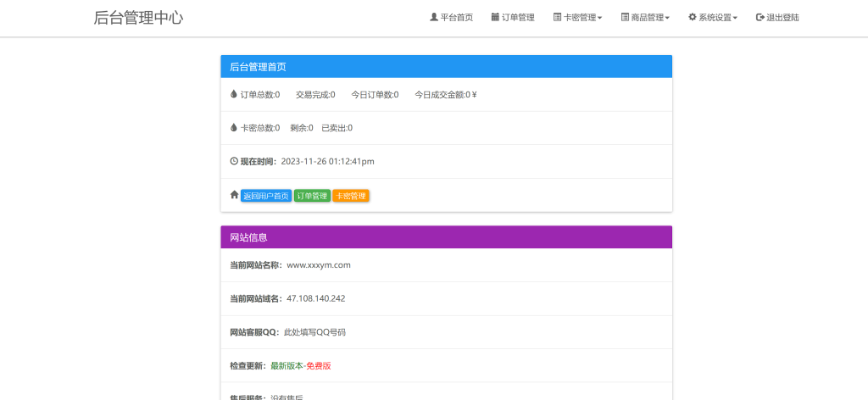
Task: Select the timestamp 2023-11-26 01:12:41pm
Action: (328, 162)
